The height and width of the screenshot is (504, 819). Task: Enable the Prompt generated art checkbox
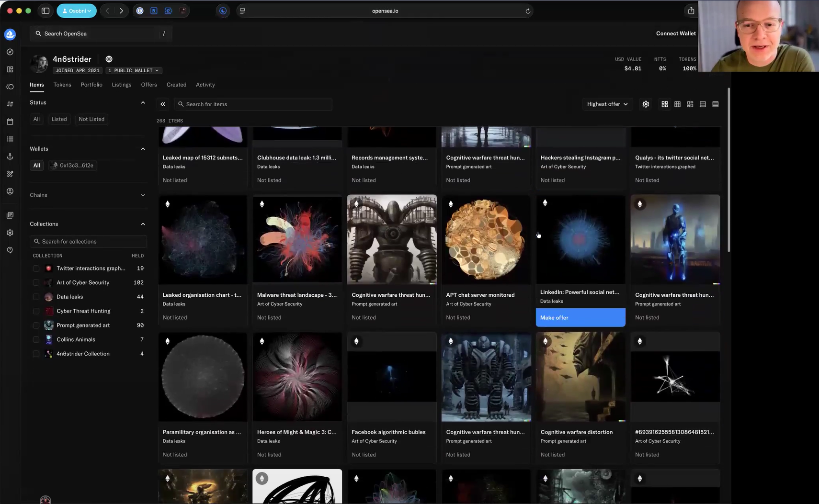(x=36, y=325)
